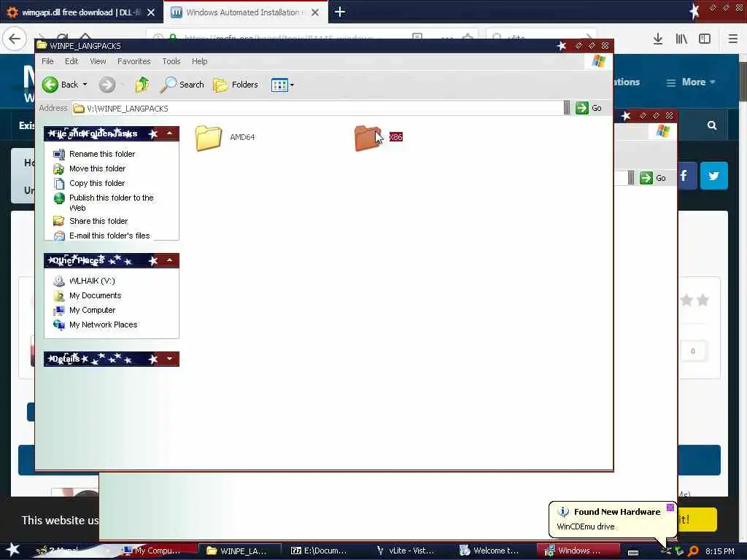
Task: Click the Go button in WINPE_LANGPACKS window
Action: 589,108
